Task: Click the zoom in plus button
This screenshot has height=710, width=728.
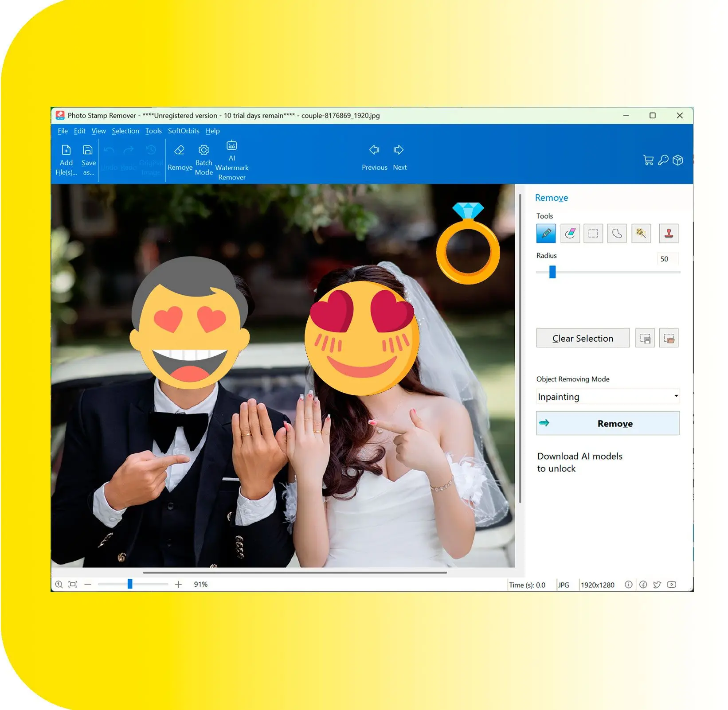Action: [178, 585]
